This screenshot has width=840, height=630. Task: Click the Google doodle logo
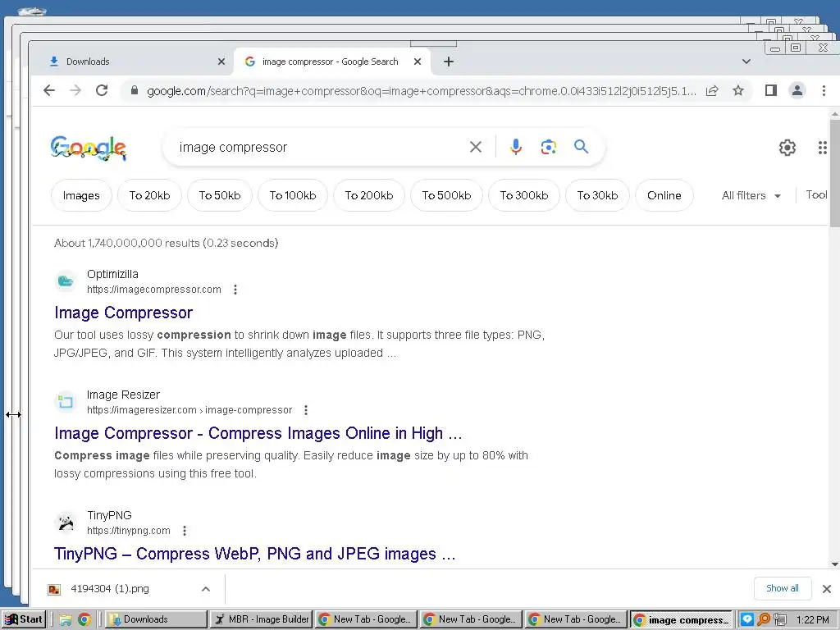89,148
